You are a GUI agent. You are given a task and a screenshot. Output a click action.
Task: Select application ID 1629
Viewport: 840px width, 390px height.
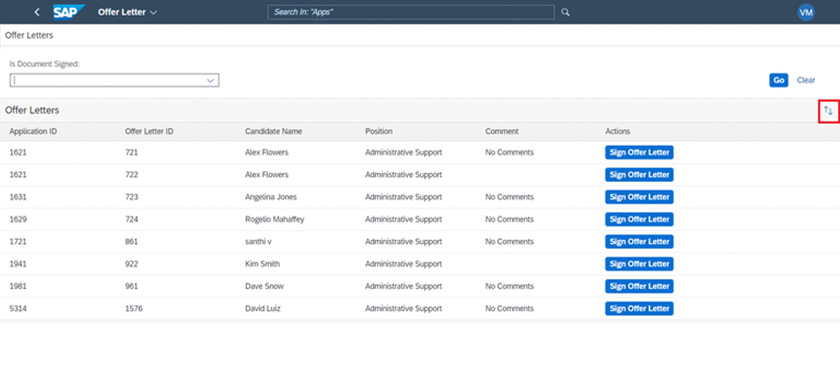click(x=18, y=220)
